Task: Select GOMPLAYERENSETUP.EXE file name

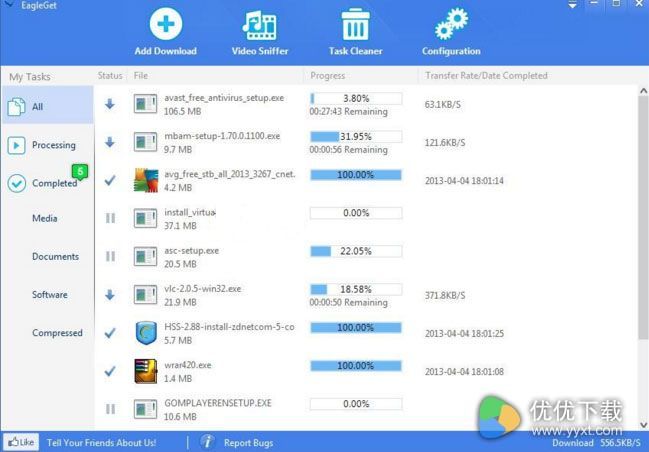Action: [218, 403]
